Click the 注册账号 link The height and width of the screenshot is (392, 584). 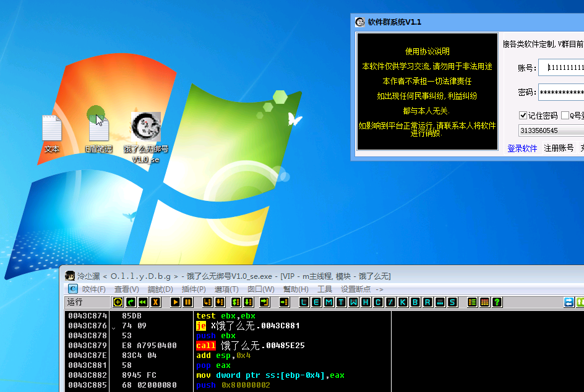pyautogui.click(x=559, y=148)
